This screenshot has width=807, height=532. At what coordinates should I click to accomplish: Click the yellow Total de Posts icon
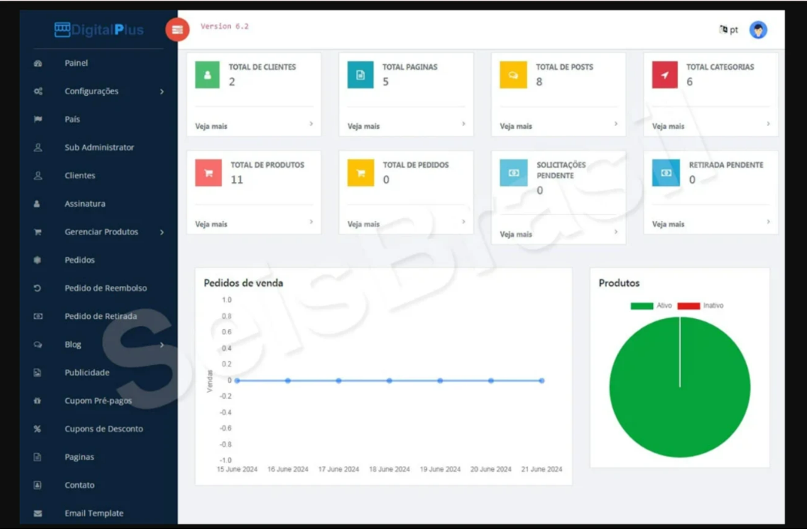513,75
